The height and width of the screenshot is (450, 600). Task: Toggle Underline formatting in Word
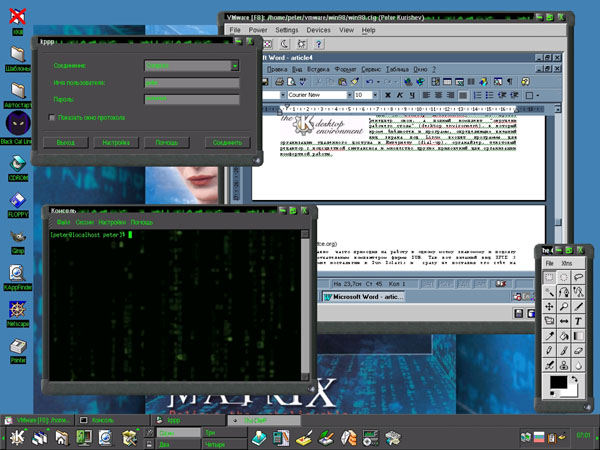click(x=412, y=95)
